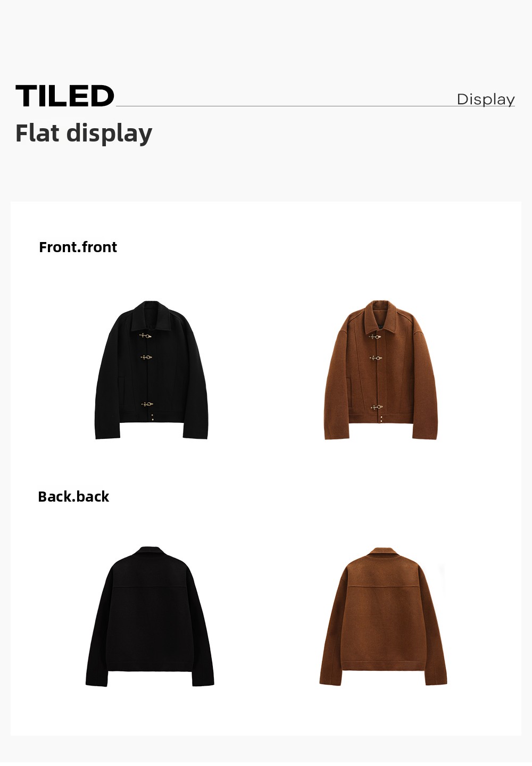
Task: Click the black jacket front view
Action: (x=152, y=370)
